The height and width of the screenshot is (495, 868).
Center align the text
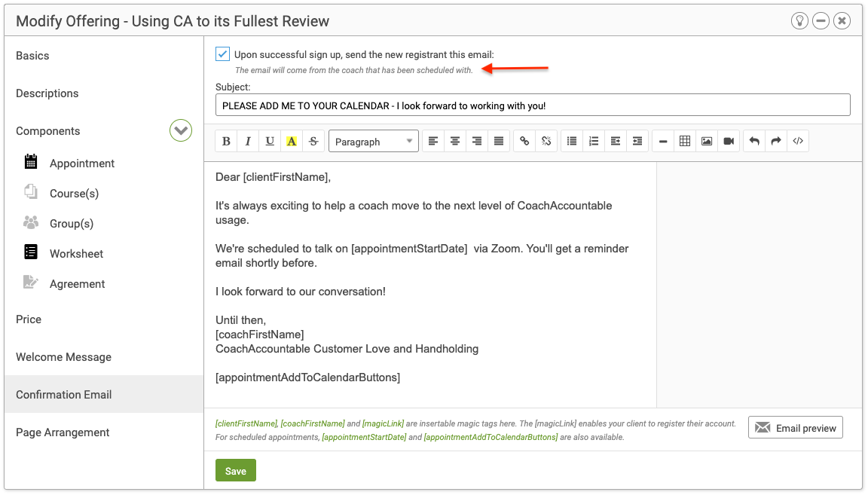(454, 142)
